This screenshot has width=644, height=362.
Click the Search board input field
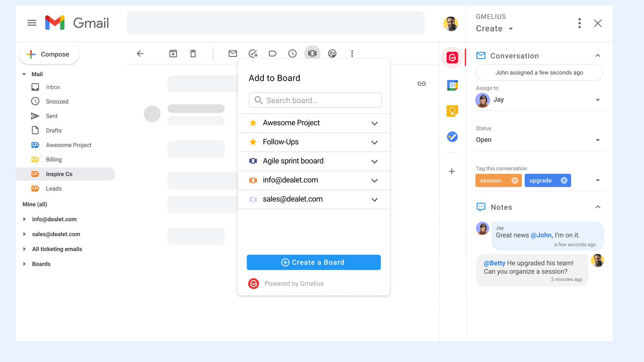[x=315, y=101]
